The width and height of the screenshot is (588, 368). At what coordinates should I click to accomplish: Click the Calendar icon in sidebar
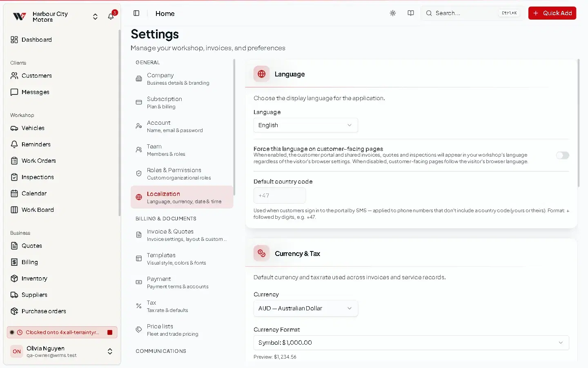point(14,193)
